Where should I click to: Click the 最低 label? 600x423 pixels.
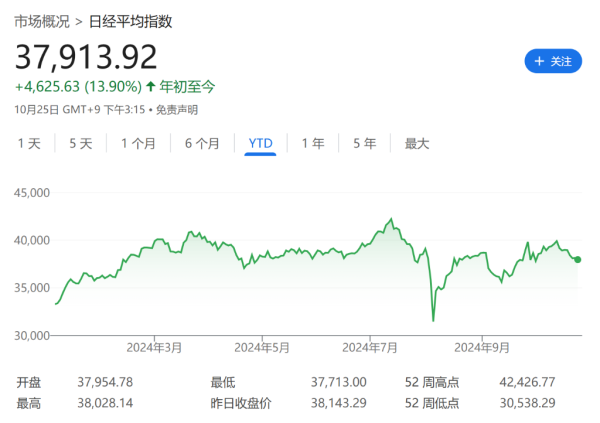pyautogui.click(x=223, y=382)
